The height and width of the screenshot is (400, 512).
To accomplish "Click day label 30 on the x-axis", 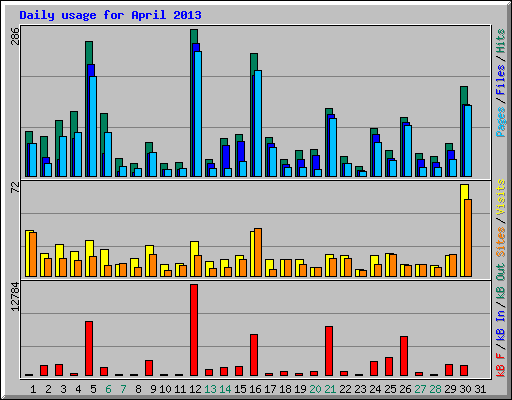I will pyautogui.click(x=465, y=389).
